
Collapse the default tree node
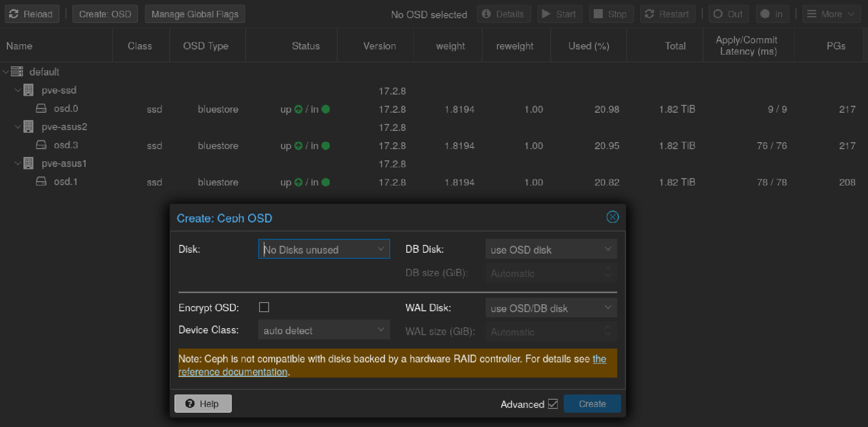[x=5, y=72]
